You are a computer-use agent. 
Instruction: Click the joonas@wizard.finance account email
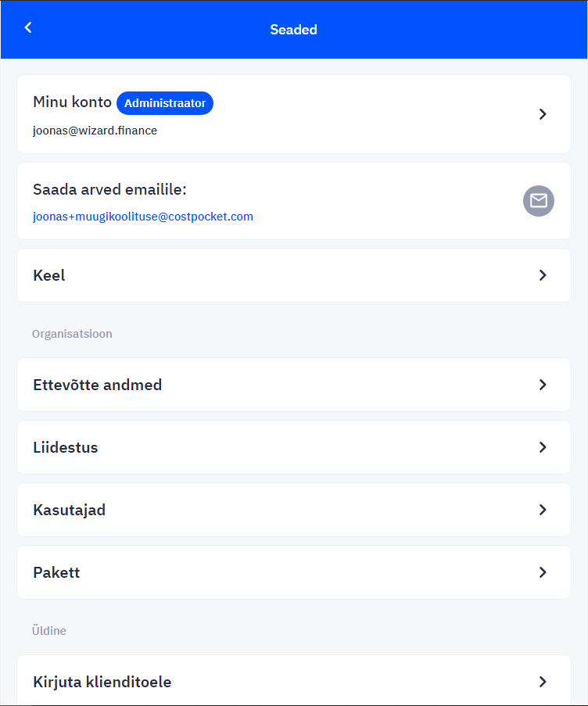tap(95, 131)
